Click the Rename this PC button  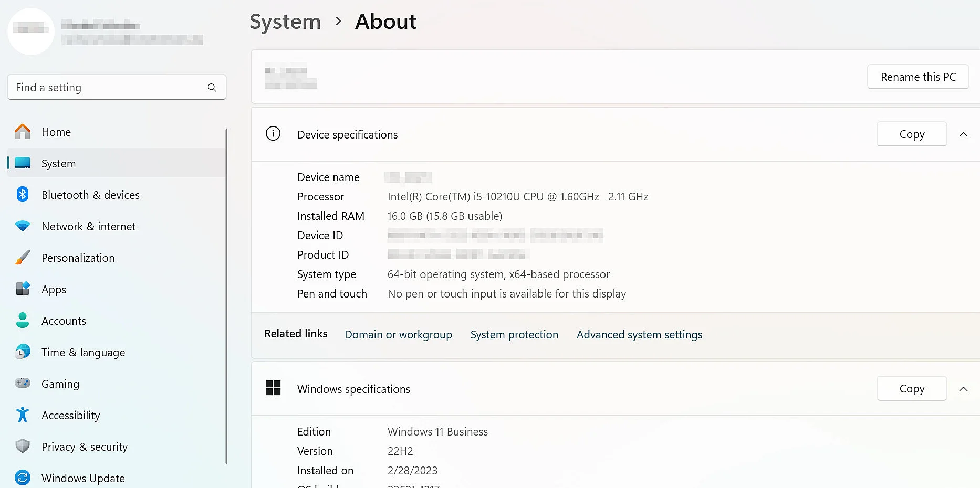(918, 77)
